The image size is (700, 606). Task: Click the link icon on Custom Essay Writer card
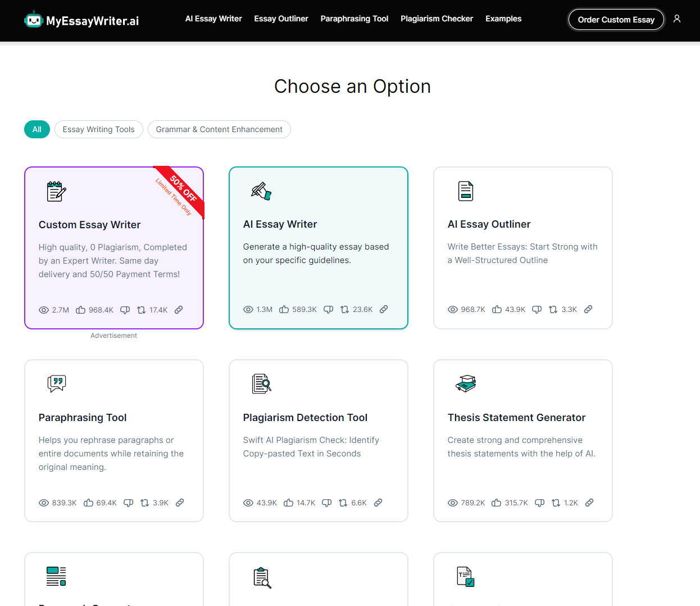[179, 310]
